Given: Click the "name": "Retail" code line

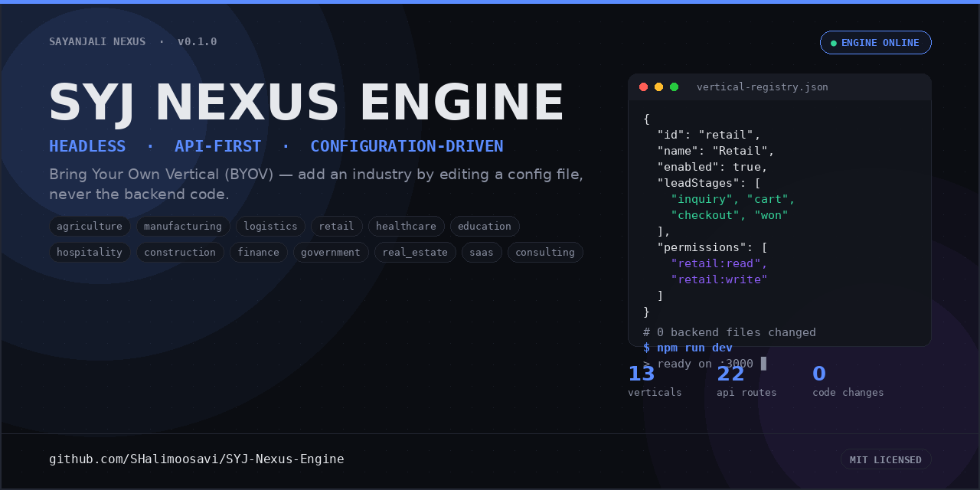Looking at the screenshot, I should (716, 151).
